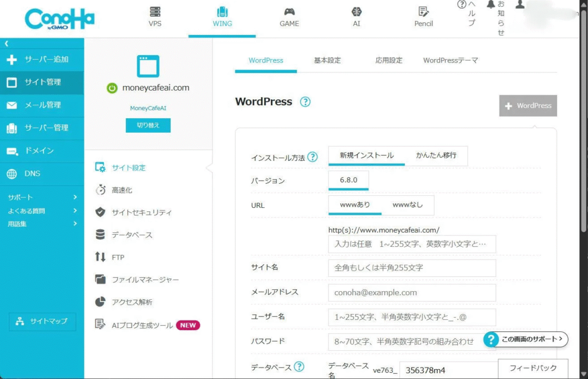This screenshot has height=379, width=588.
Task: Click the 切り替え site switch button
Action: pyautogui.click(x=148, y=125)
